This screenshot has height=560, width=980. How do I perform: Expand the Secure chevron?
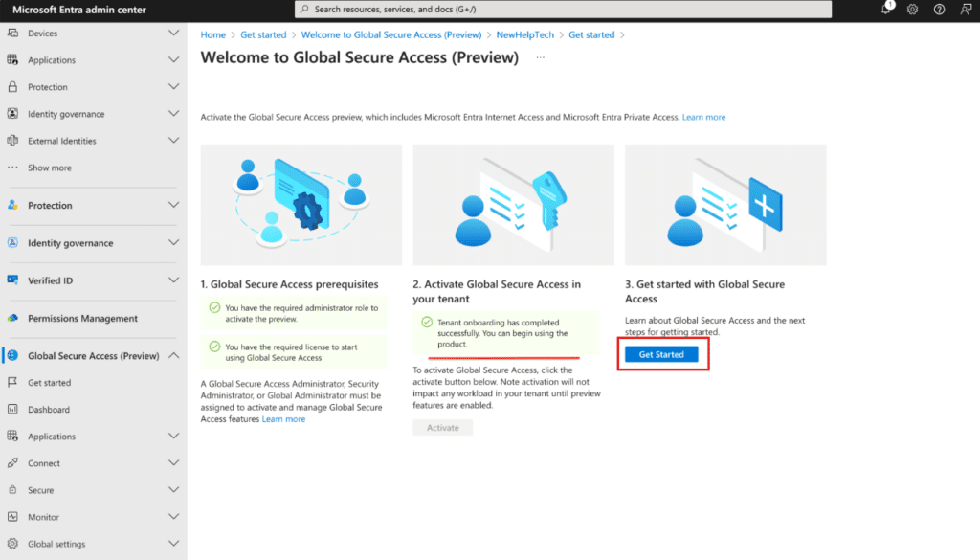click(174, 490)
